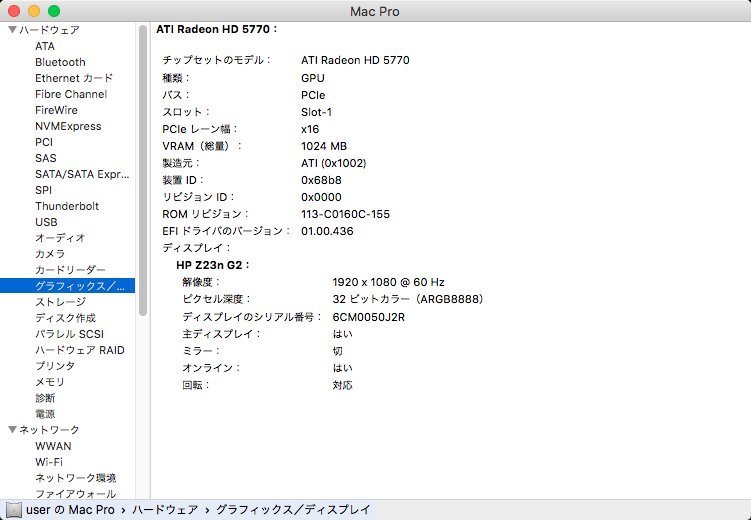Select USB in the sidebar
Screen dimensions: 751x520
46,222
